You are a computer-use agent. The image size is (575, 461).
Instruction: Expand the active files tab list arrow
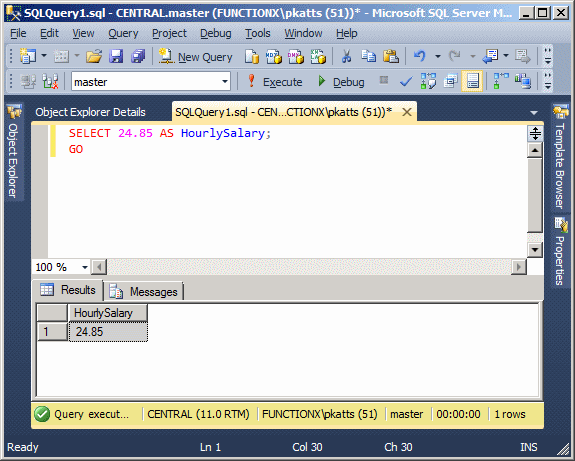(x=534, y=113)
